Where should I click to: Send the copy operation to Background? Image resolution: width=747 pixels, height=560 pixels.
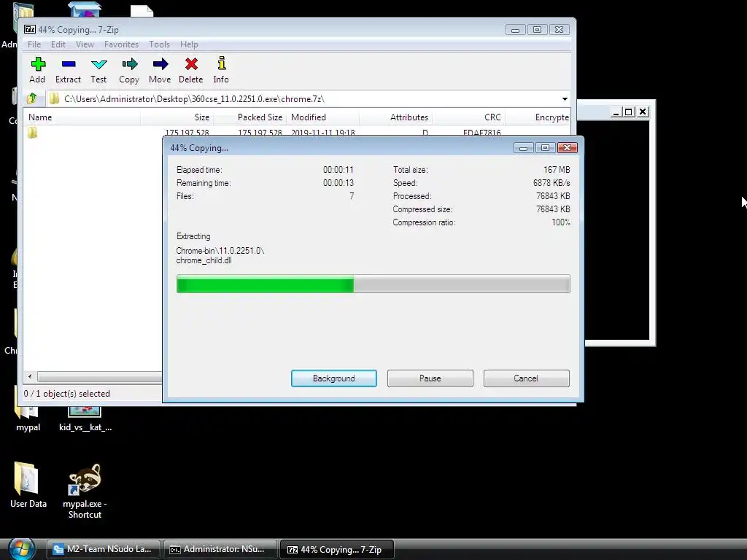pyautogui.click(x=334, y=378)
